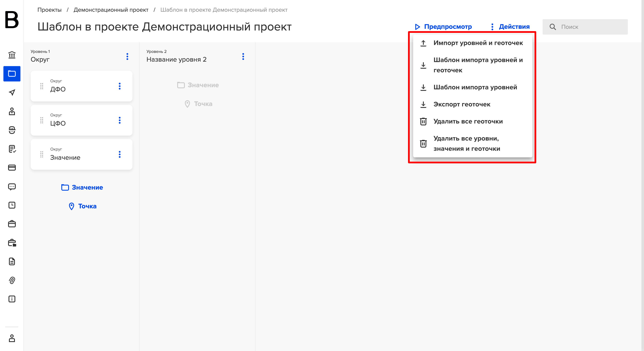Open the info square sidebar icon

click(x=12, y=299)
